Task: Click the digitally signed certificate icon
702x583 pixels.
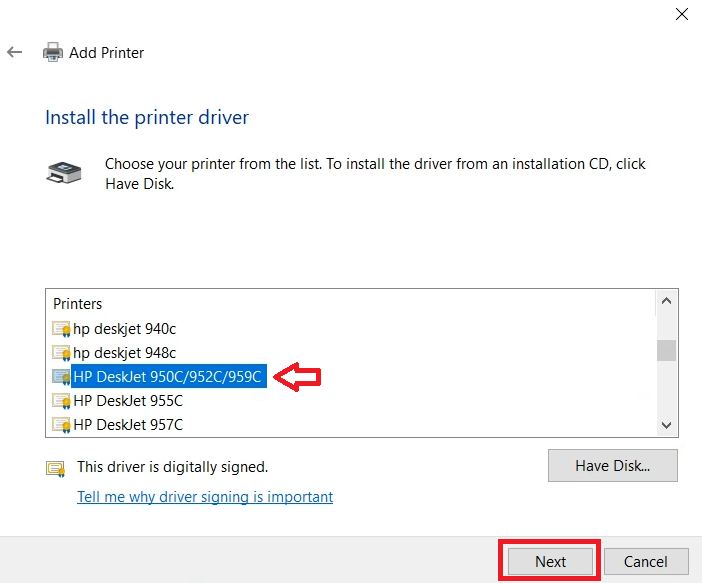Action: point(56,469)
